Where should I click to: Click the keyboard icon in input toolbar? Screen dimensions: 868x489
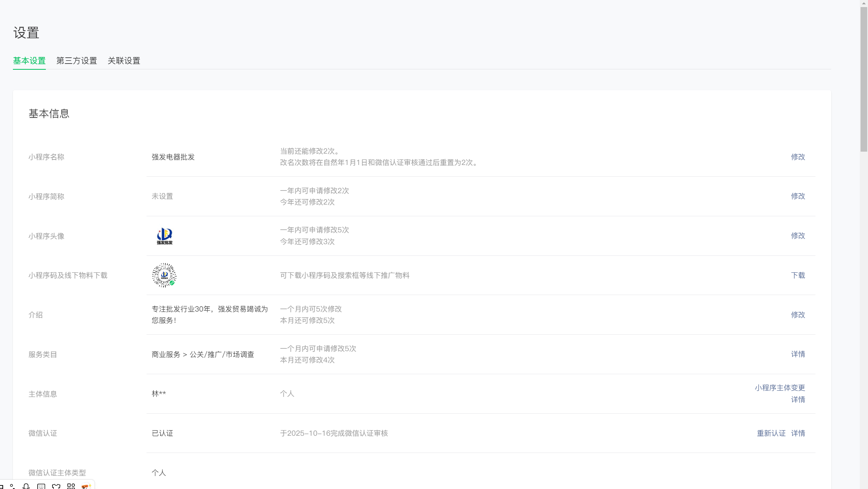point(41,486)
